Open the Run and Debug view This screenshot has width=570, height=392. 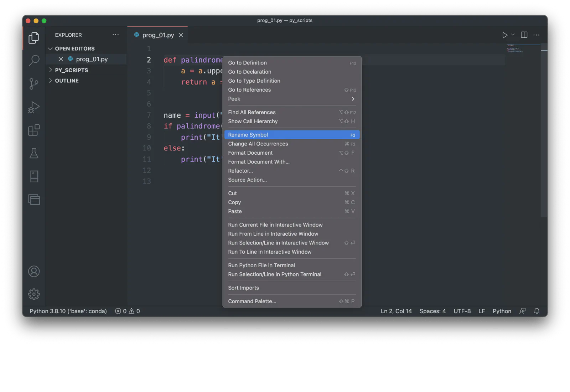pyautogui.click(x=34, y=107)
